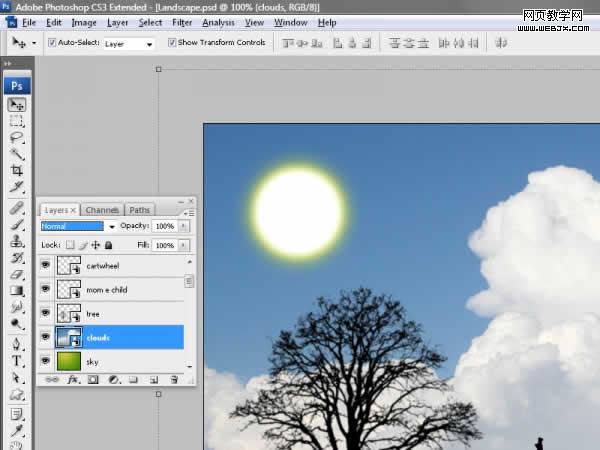The height and width of the screenshot is (450, 600).
Task: Open the Edit menu
Action: click(54, 23)
